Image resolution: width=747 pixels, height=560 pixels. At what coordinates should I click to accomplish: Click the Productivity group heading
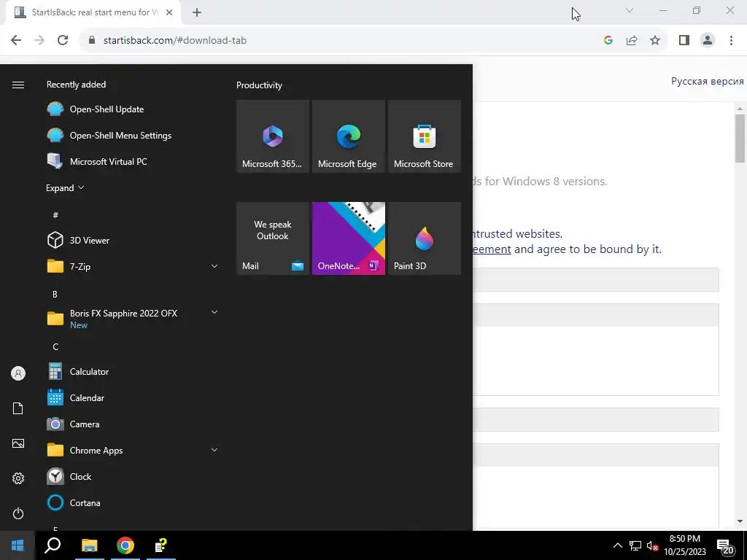[x=259, y=85]
